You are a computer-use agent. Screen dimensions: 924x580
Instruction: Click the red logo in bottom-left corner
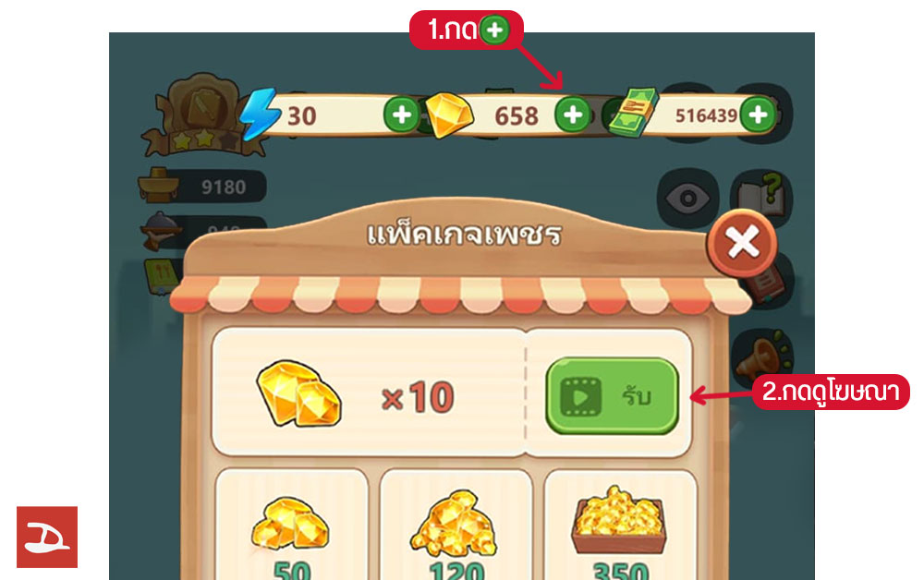tap(47, 537)
